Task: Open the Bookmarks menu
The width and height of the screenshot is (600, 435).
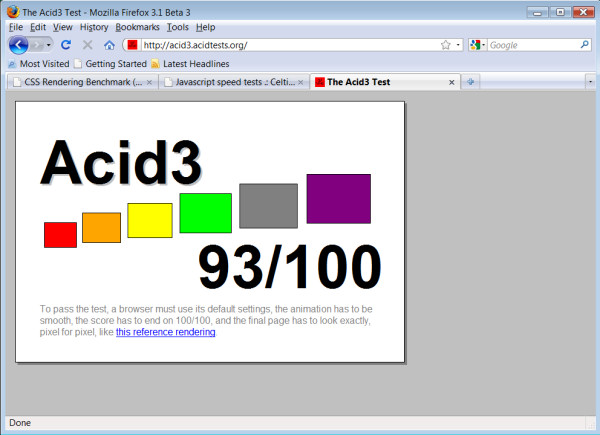Action: point(137,27)
